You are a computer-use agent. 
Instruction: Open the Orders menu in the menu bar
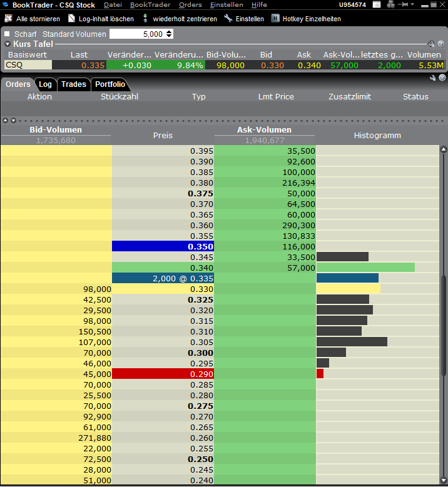190,5
